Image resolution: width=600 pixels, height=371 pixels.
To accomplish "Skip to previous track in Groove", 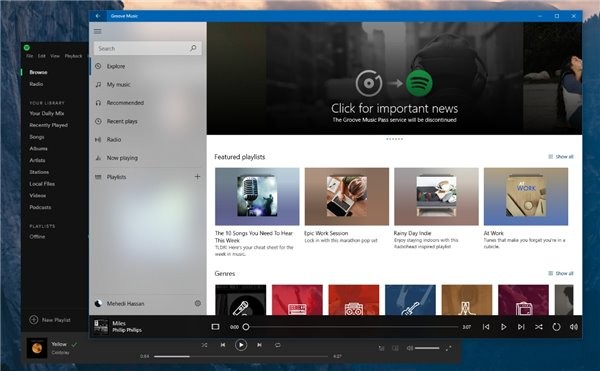I will (x=486, y=327).
